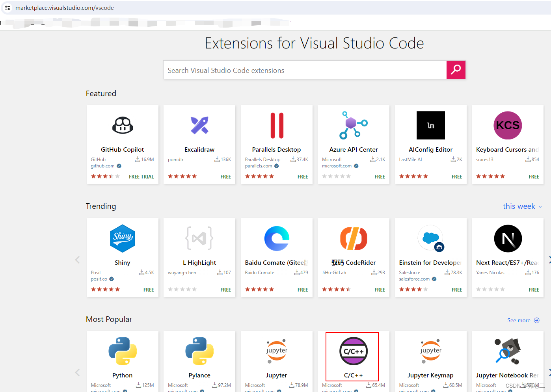Screen dimensions: 551x392
Task: Open the salesforce.com publisher link
Action: [414, 279]
